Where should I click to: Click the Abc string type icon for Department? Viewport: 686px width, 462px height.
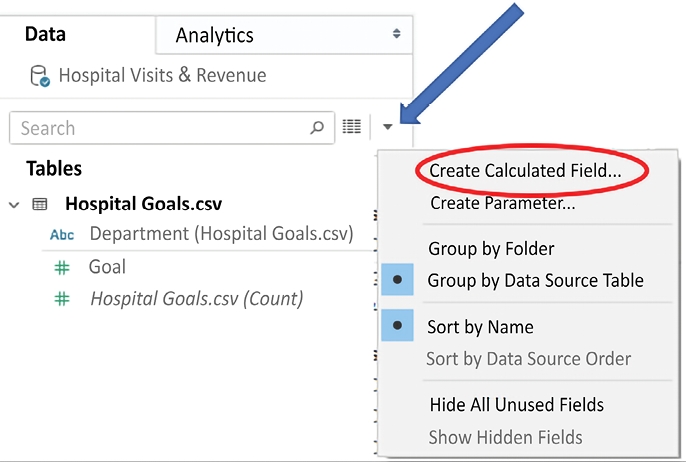tap(62, 236)
